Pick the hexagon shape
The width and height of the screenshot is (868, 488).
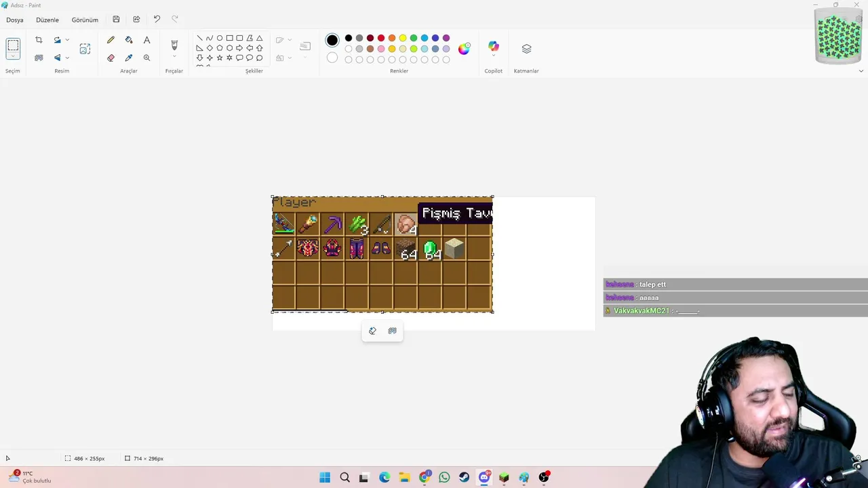tap(229, 48)
